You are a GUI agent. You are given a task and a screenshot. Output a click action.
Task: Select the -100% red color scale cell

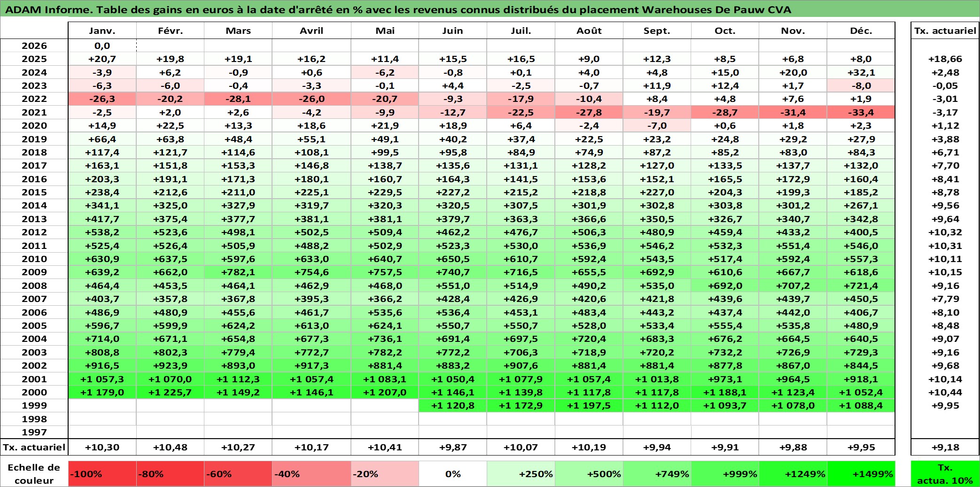[102, 474]
